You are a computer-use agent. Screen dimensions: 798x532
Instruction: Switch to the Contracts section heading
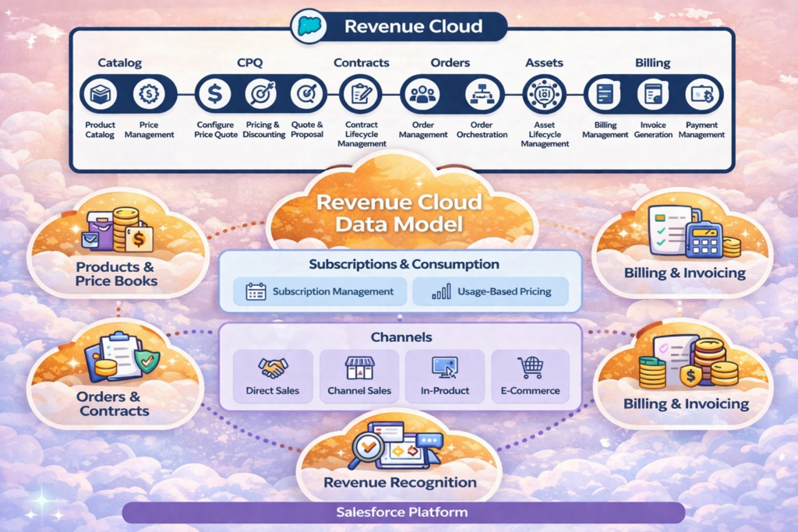362,62
